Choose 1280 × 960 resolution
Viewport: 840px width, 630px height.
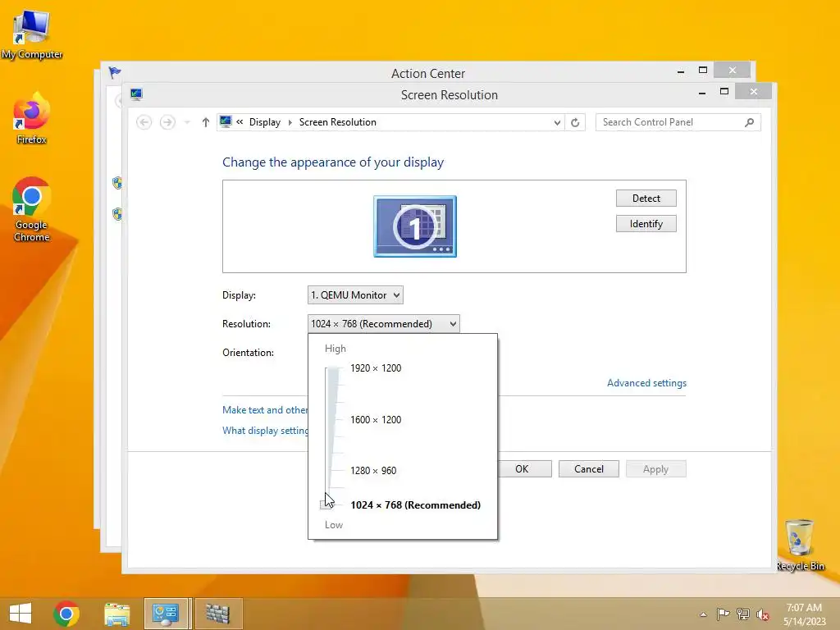tap(373, 470)
